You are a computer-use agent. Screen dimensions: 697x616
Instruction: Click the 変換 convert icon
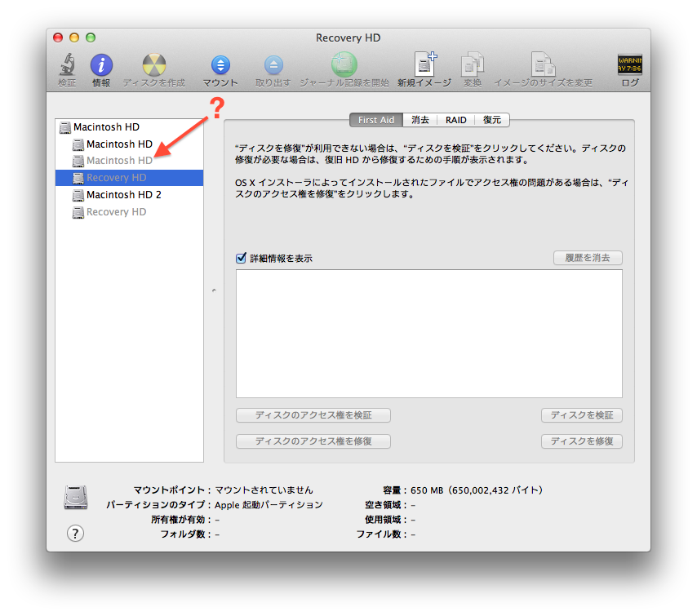pos(473,65)
